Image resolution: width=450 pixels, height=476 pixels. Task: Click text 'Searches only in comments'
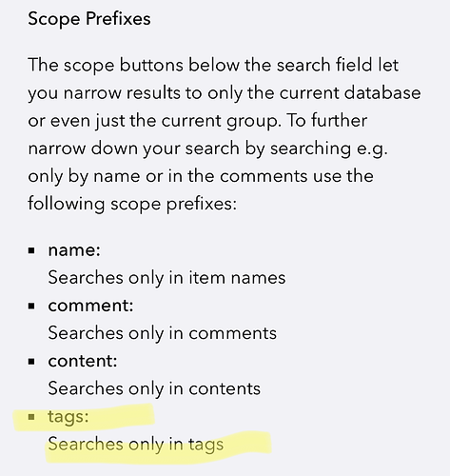coord(163,333)
